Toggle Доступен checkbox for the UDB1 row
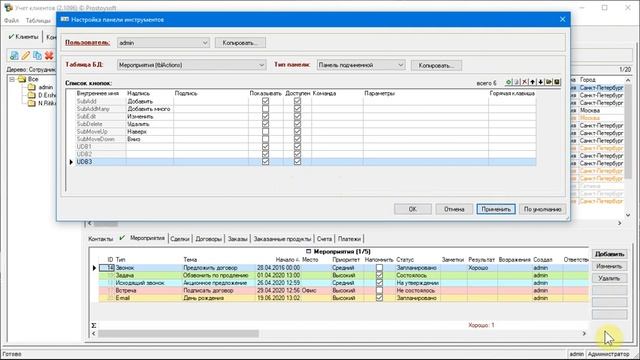Viewport: 640px width, 360px height. pyautogui.click(x=297, y=147)
